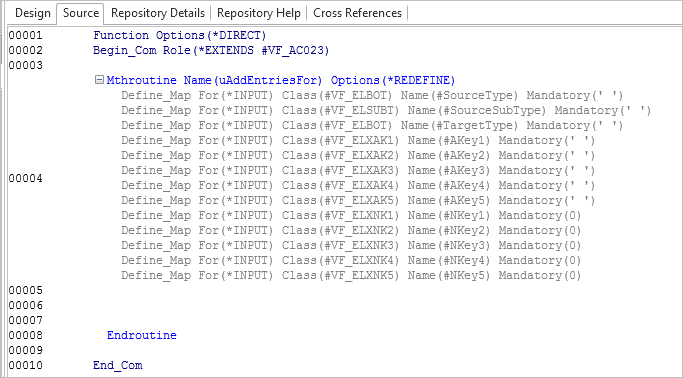Switch to Cross References tab
This screenshot has width=683, height=378.
tap(357, 13)
